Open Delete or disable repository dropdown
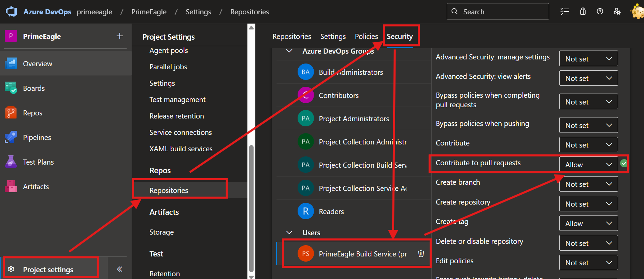This screenshot has width=644, height=279. (588, 243)
